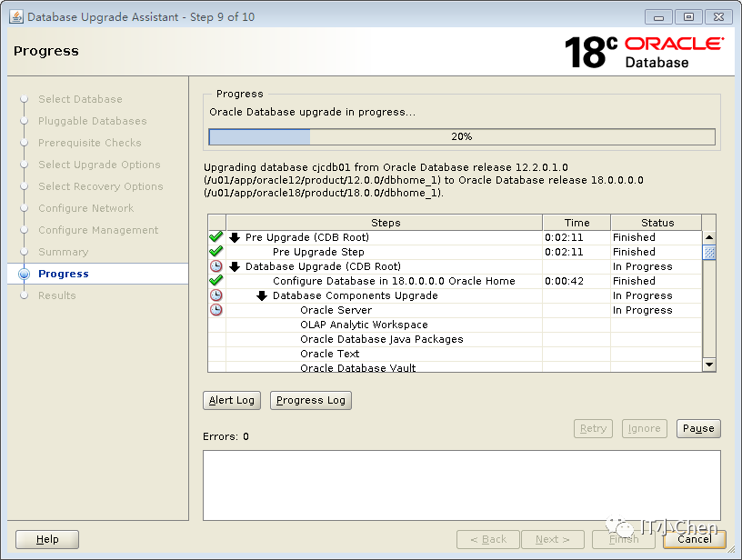Screen dimensions: 742x560
Task: Click steps table scrollbar up arrow
Action: tap(709, 237)
